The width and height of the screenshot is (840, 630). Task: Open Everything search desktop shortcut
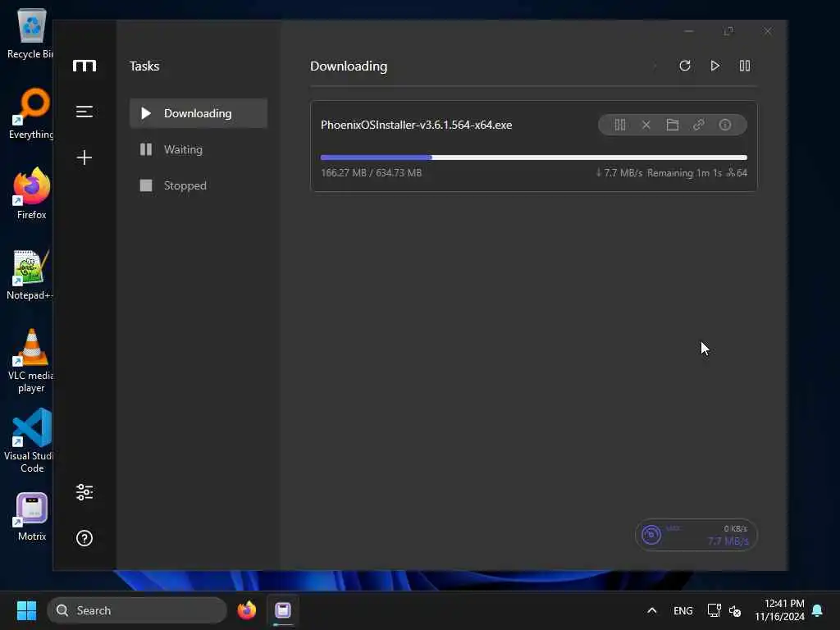pyautogui.click(x=30, y=113)
